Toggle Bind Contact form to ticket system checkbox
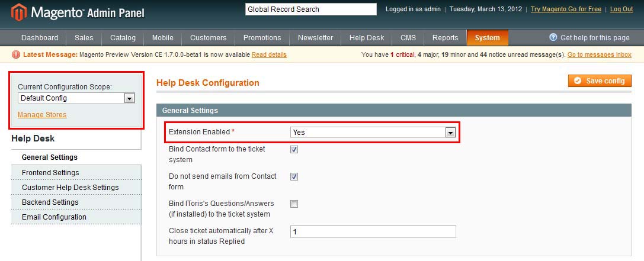The image size is (644, 261). pos(294,149)
